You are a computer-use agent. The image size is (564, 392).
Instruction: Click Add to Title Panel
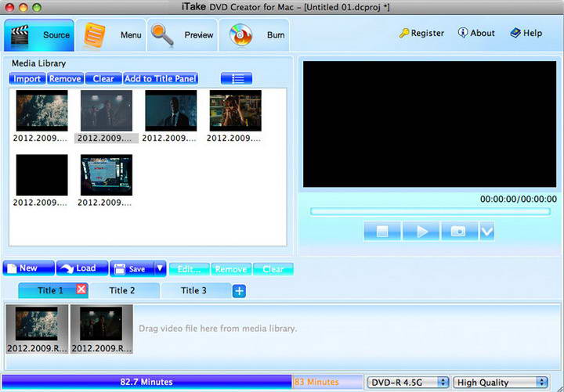pyautogui.click(x=161, y=79)
